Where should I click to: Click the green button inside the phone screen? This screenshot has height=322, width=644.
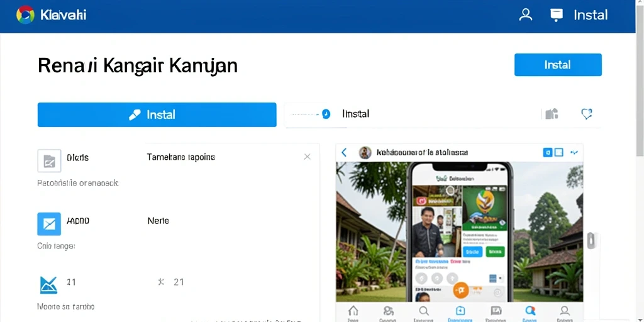click(496, 252)
